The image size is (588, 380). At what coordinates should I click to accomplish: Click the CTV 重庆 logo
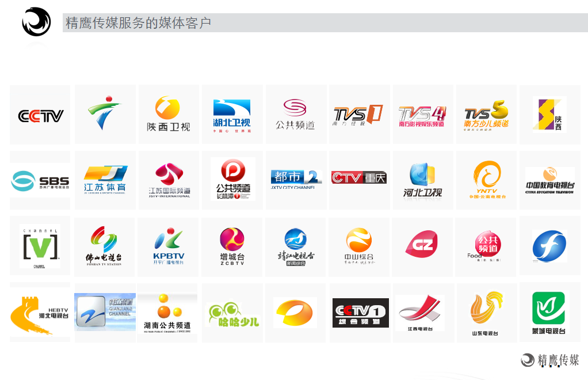click(x=359, y=177)
